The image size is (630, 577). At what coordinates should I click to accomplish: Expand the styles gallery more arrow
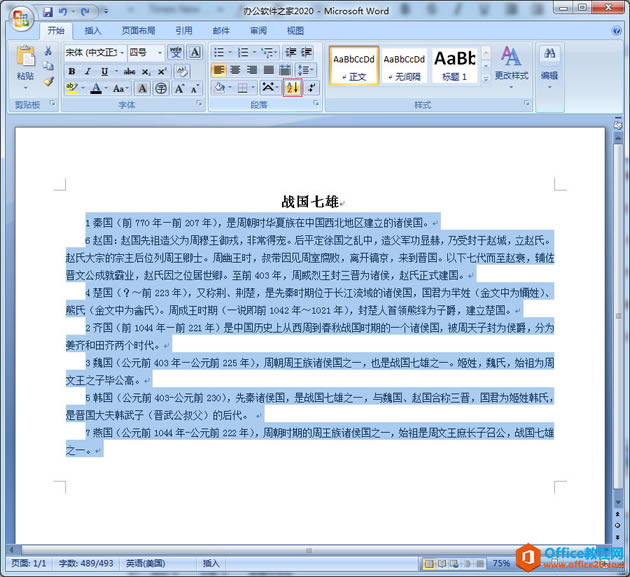point(486,79)
